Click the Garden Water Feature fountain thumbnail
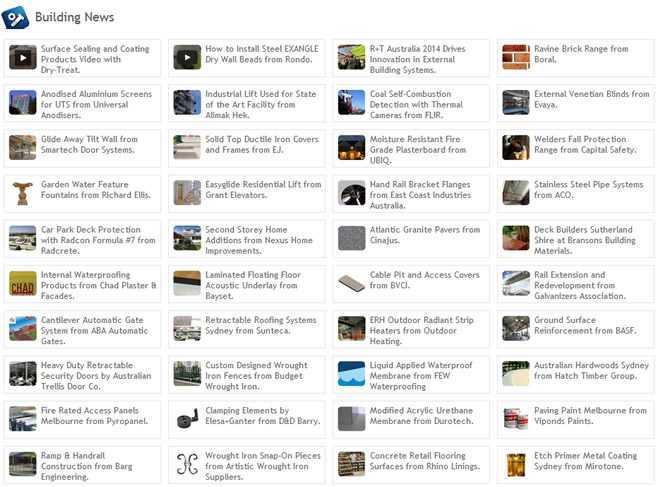The image size is (656, 487). click(23, 193)
